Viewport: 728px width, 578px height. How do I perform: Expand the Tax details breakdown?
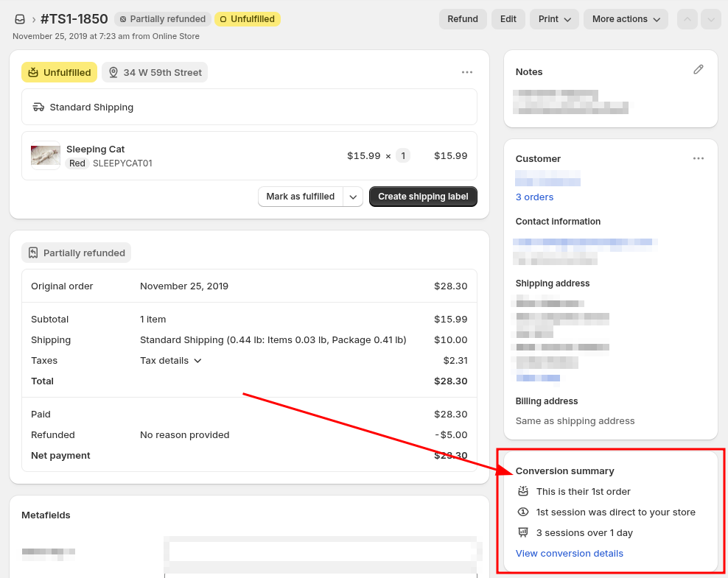pyautogui.click(x=171, y=361)
